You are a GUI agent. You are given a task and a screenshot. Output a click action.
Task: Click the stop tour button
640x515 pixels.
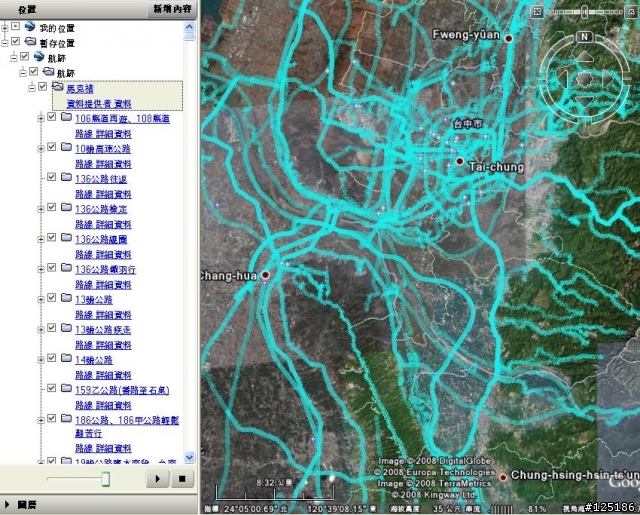tap(182, 478)
